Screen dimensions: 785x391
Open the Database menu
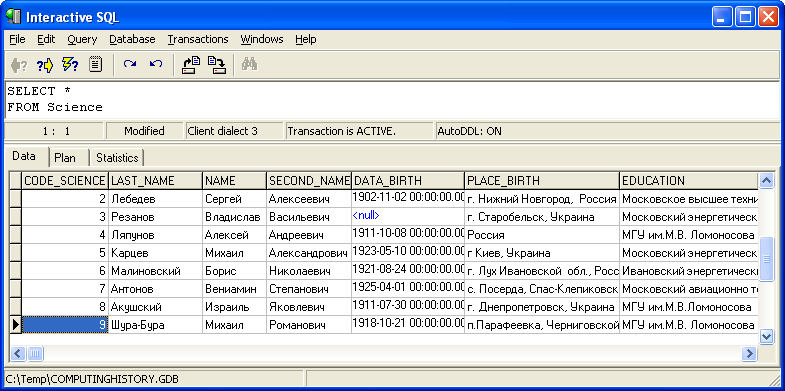coord(132,39)
